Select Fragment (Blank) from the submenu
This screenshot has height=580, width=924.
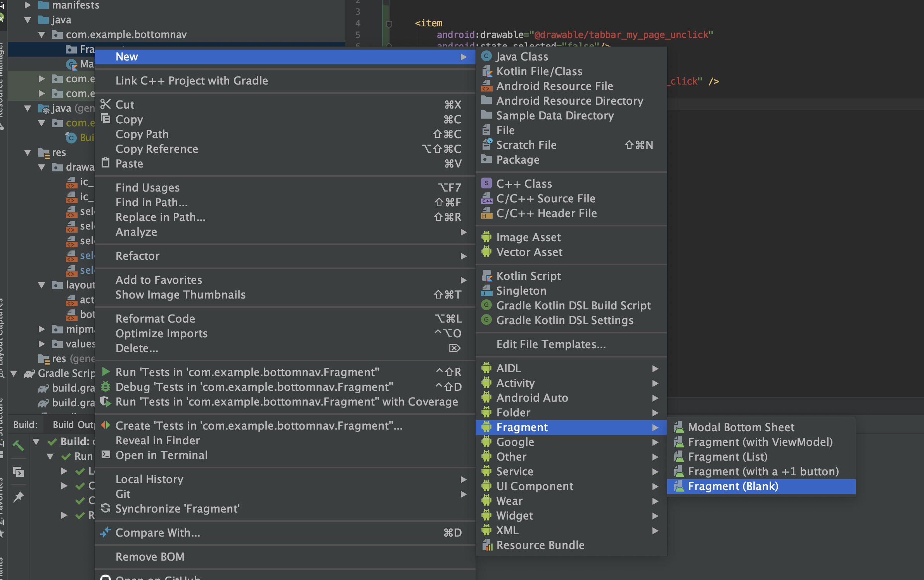(x=733, y=486)
